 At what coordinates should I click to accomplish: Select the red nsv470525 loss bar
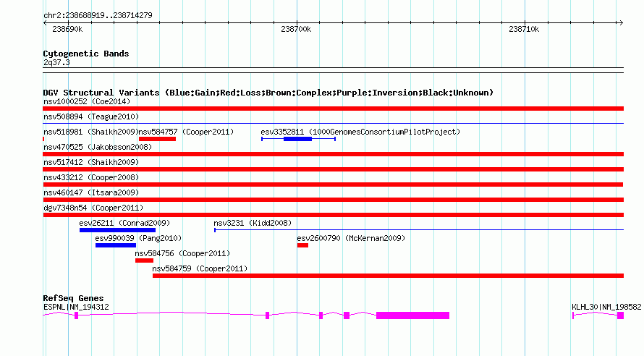point(333,154)
